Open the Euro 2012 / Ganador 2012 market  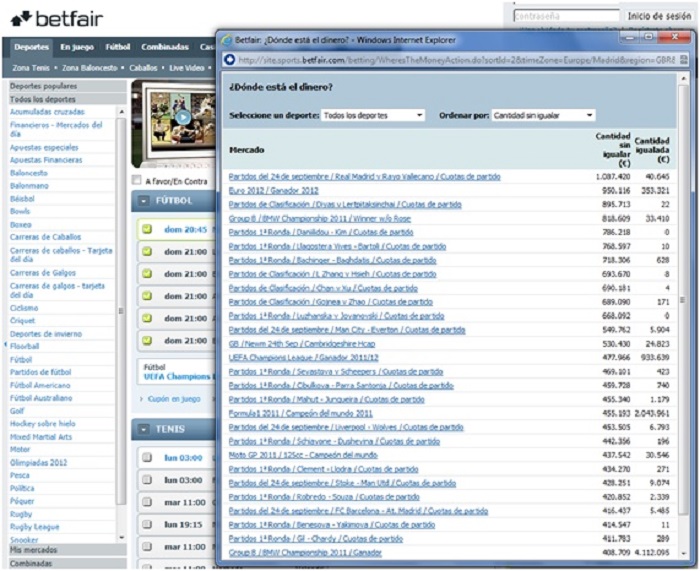(273, 190)
